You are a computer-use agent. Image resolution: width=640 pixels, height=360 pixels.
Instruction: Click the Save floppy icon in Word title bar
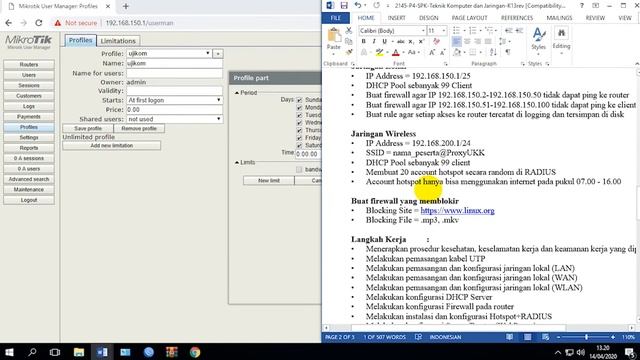click(x=344, y=6)
